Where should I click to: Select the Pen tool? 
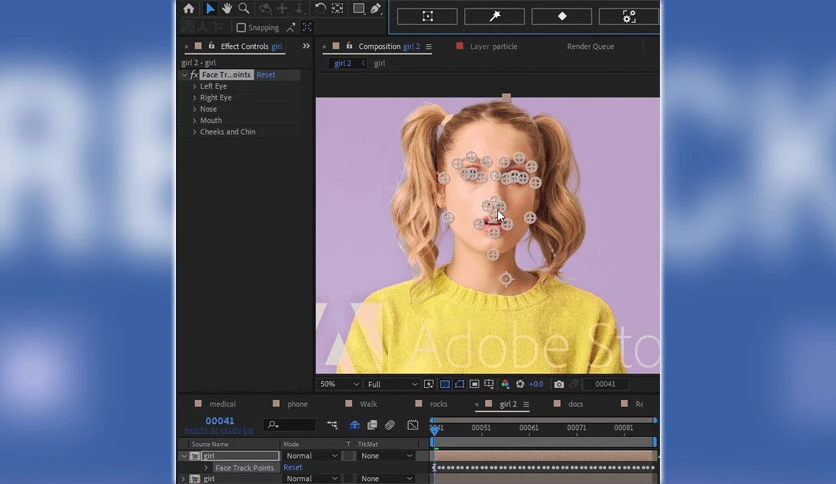(376, 9)
